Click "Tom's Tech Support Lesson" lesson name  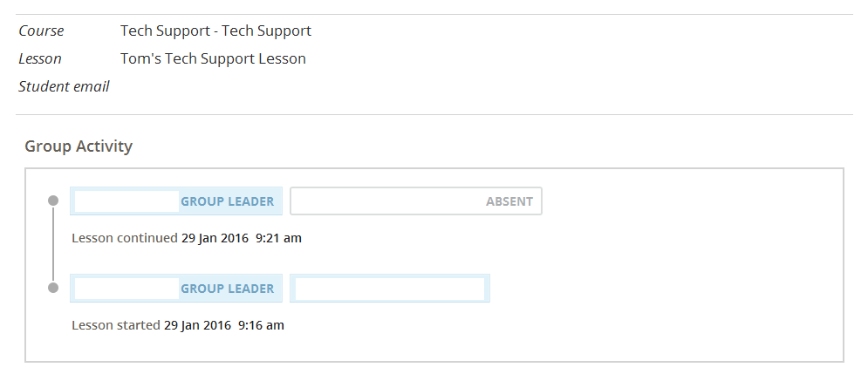[x=213, y=58]
